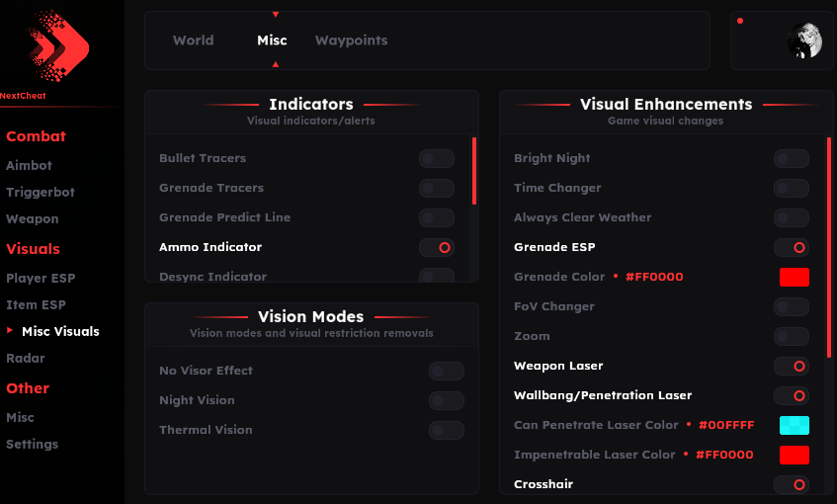Screen dimensions: 837x504
Task: Open Aimbot in the sidebar
Action: click(x=29, y=166)
